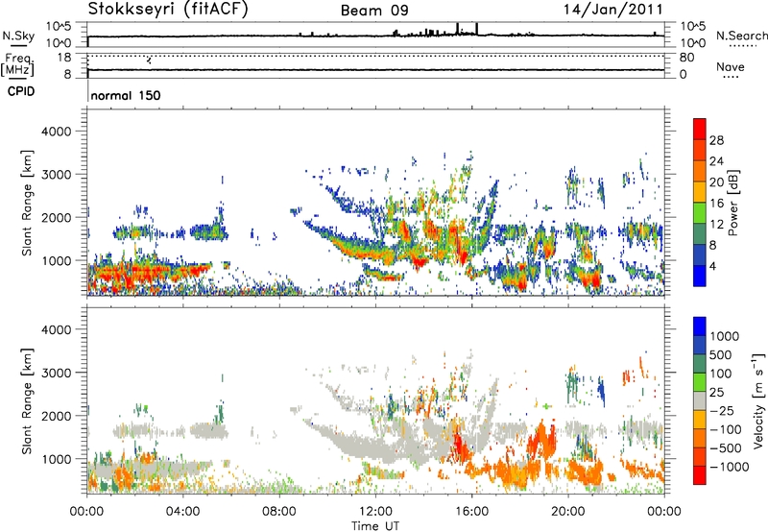This screenshot has height=532, width=768.
Task: Click the '-1000' Velocity colorbar tick label
Action: [x=730, y=467]
